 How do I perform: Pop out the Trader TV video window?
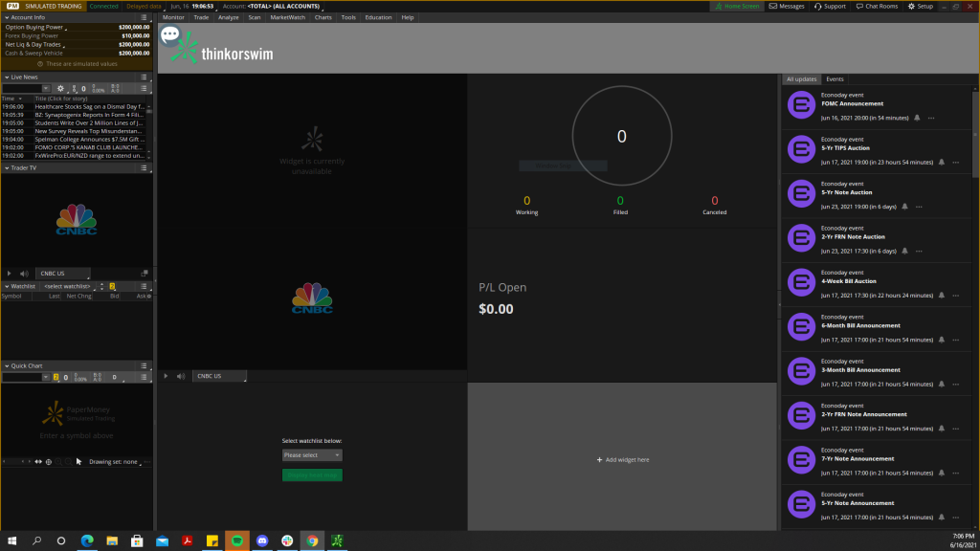click(x=145, y=273)
